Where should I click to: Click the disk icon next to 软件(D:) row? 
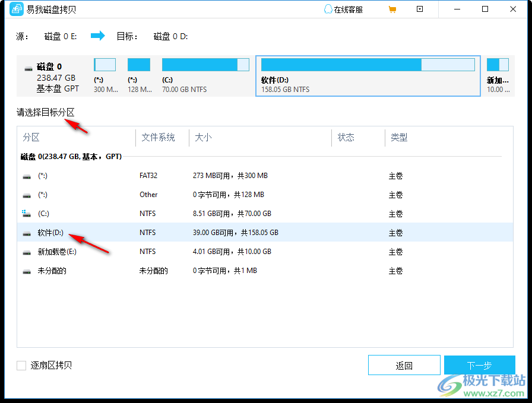27,232
